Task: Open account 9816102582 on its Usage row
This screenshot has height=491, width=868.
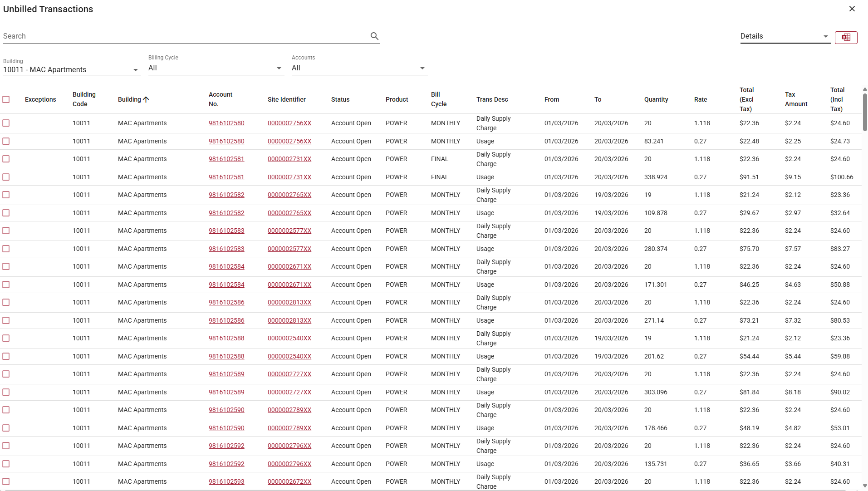Action: pos(226,213)
